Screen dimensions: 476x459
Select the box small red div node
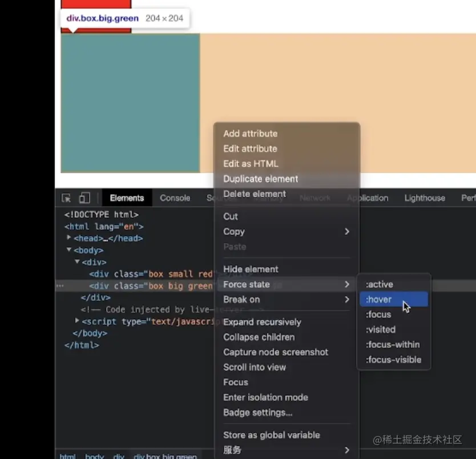tap(151, 274)
